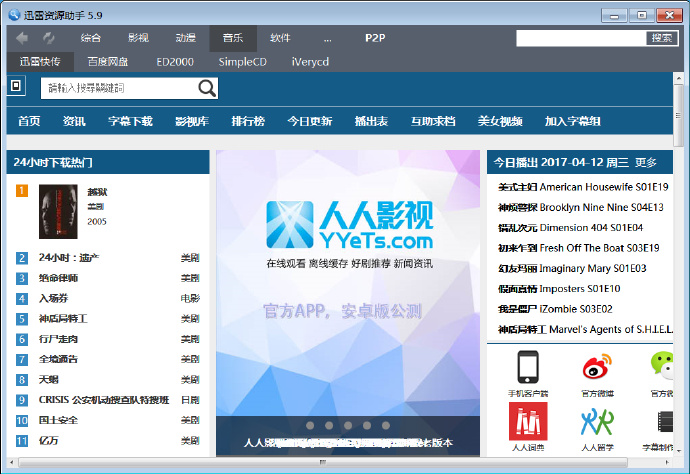Click the poster thumbnail of rank 1
The height and width of the screenshot is (474, 690).
58,212
